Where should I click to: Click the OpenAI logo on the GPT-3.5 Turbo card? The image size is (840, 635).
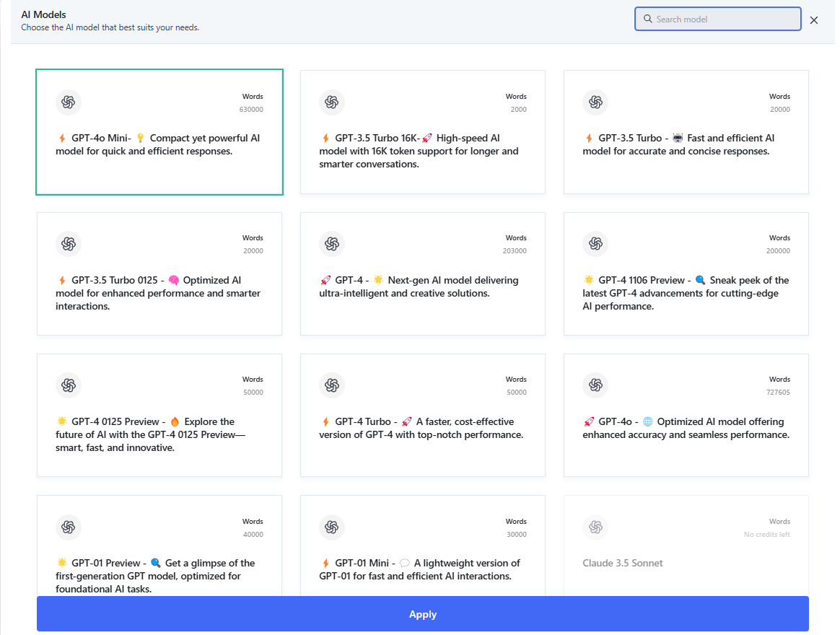[x=595, y=102]
